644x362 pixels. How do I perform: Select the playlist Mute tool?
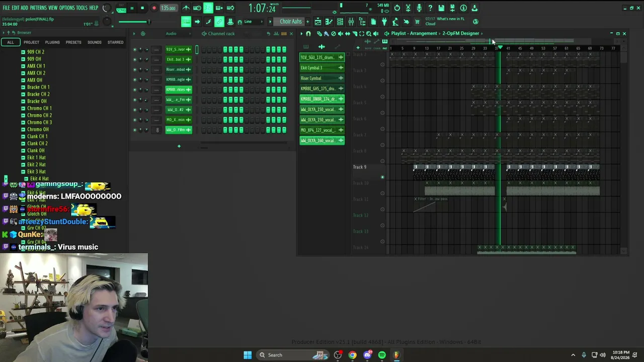[340, 34]
